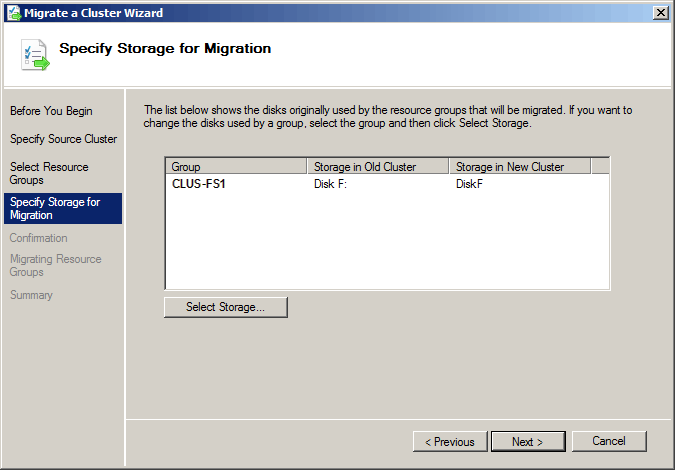
Task: Go back with the Previous button
Action: [450, 442]
